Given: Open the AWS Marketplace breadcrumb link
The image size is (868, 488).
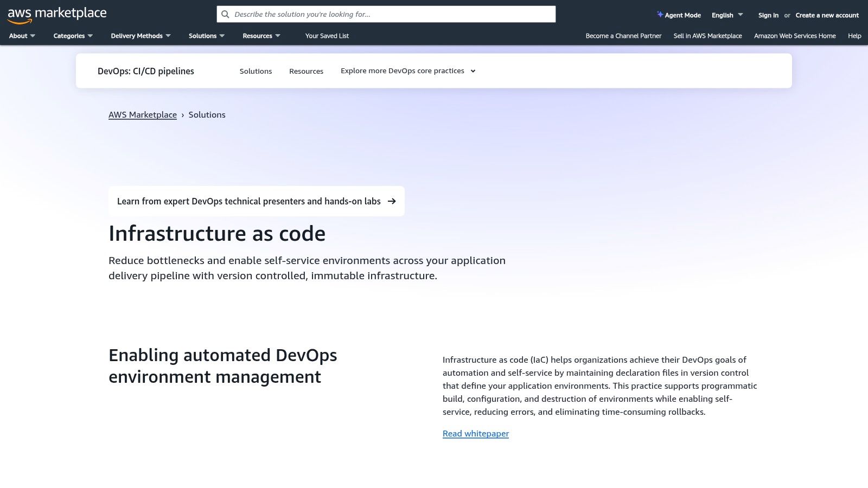Looking at the screenshot, I should 143,114.
